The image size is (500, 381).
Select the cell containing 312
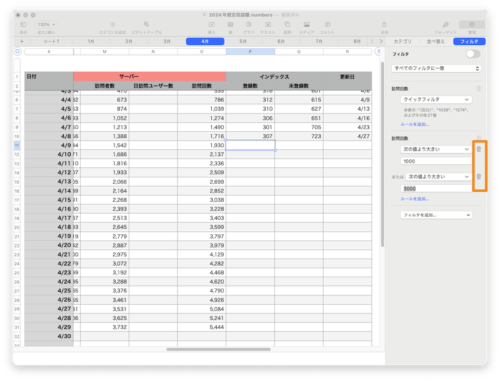250,100
